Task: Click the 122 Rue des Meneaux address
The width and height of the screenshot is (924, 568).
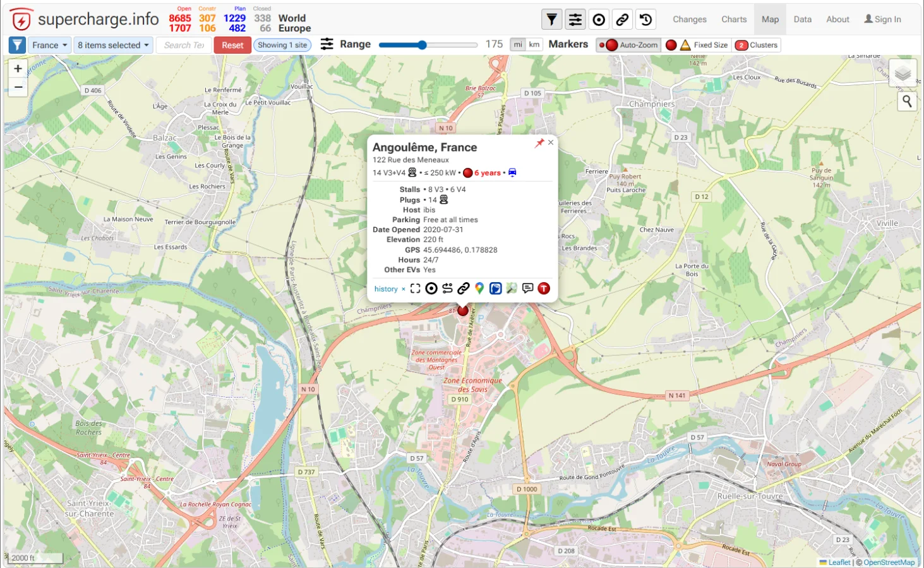Action: (x=411, y=160)
